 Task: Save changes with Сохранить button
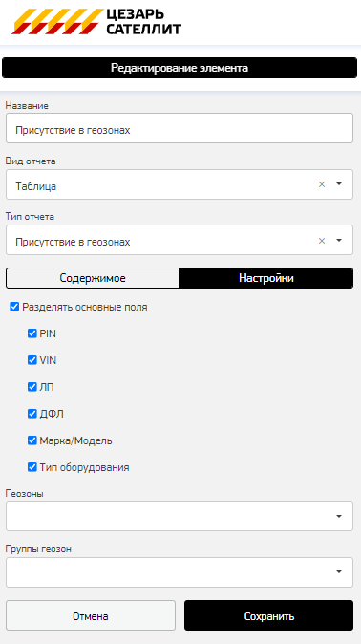[268, 615]
